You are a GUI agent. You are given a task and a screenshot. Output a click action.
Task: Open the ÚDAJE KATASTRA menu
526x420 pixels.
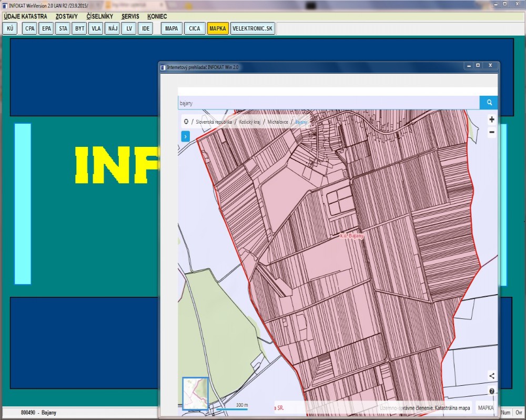point(25,16)
